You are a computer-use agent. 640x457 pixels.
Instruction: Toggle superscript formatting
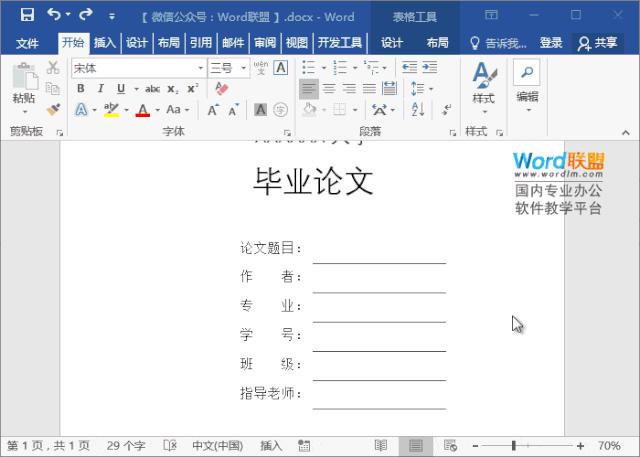(x=193, y=89)
